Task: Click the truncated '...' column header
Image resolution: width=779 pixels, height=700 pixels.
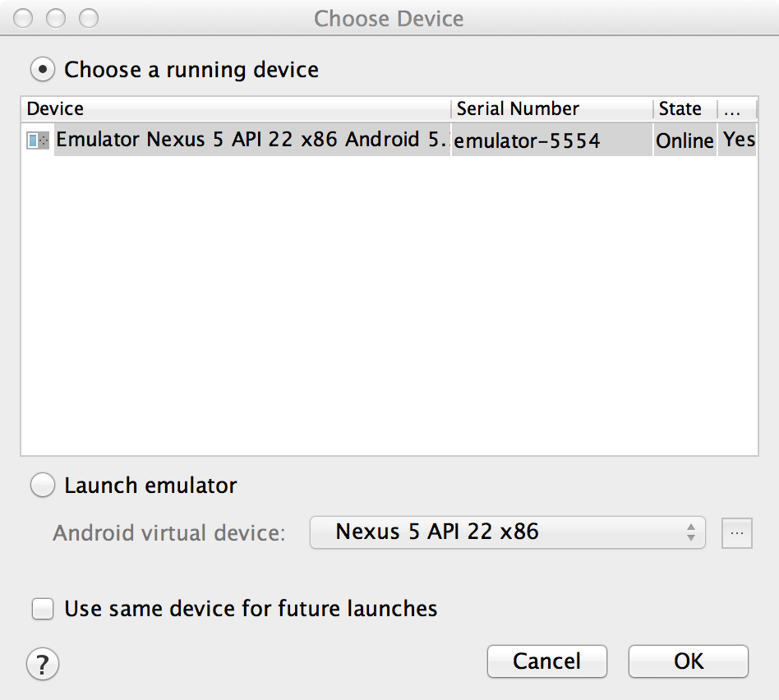Action: 736,109
